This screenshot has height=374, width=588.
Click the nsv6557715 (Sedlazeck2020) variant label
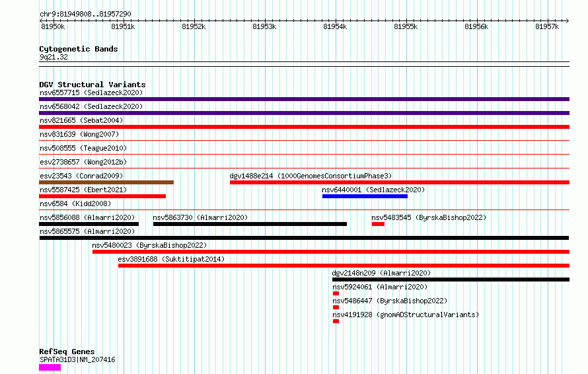91,93
